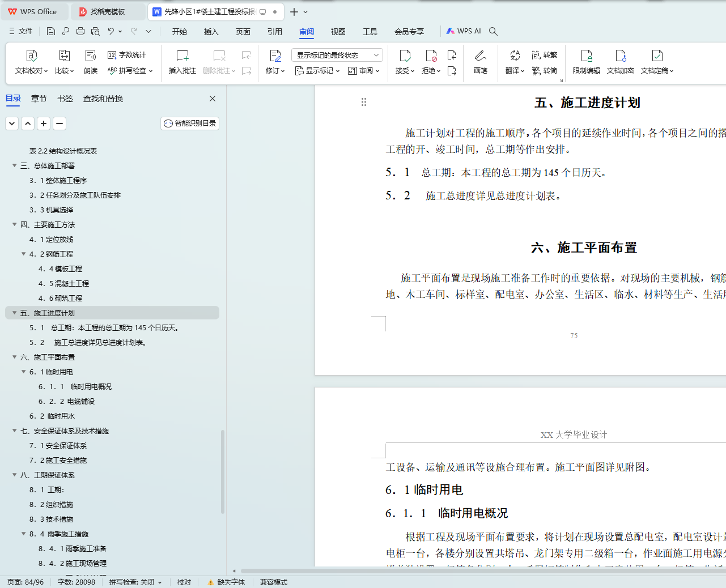Image resolution: width=726 pixels, height=588 pixels.
Task: Collapse the 四、主要施工方法 outline section
Action: coord(15,224)
